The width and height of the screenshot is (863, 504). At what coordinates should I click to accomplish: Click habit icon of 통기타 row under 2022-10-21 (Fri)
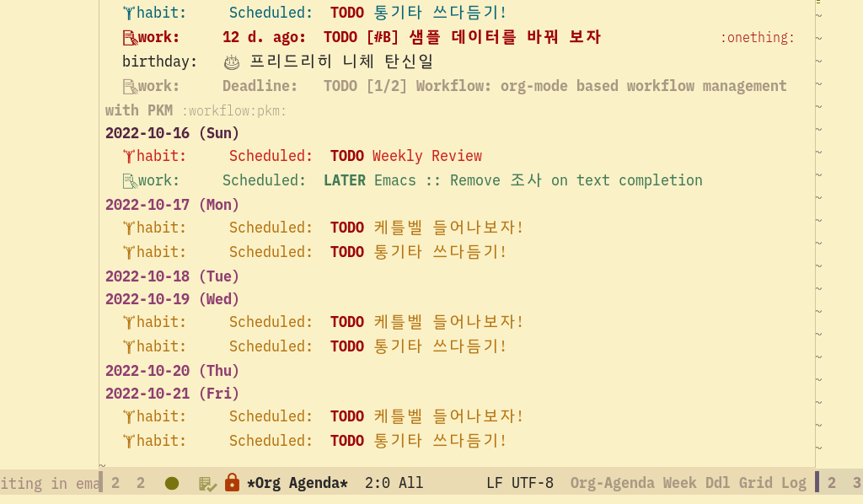[129, 442]
